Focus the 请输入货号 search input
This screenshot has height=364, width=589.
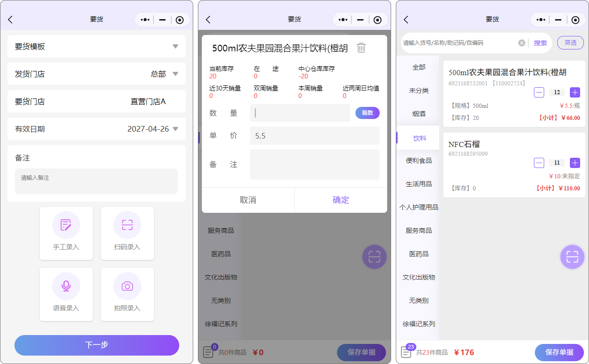click(459, 43)
